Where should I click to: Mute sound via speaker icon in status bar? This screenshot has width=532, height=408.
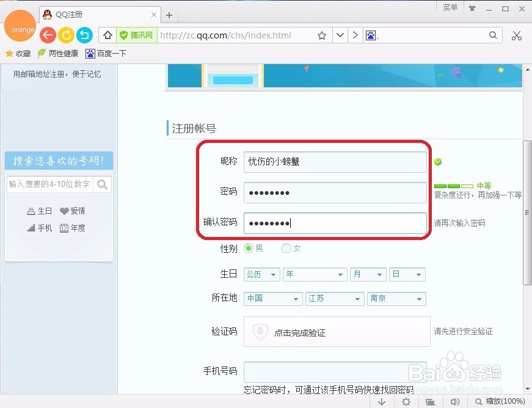coord(455,401)
